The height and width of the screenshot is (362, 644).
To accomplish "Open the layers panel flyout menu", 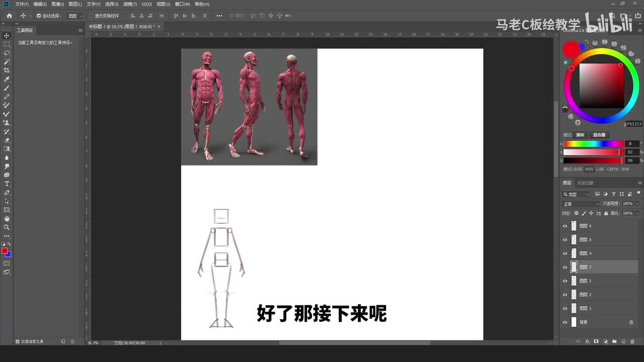I will point(639,183).
